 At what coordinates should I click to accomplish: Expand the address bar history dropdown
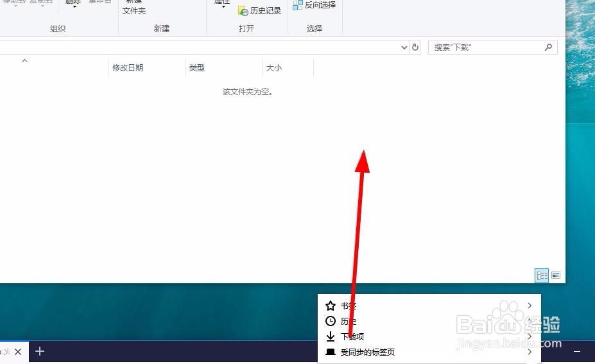(x=404, y=48)
